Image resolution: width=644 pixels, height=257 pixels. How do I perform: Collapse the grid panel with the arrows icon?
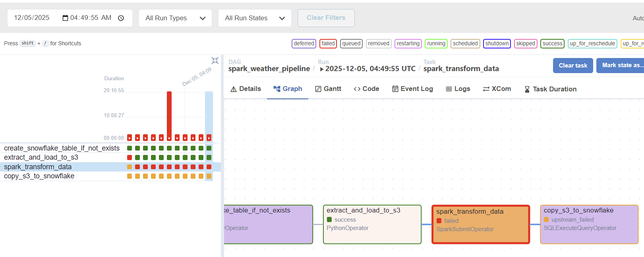(215, 60)
